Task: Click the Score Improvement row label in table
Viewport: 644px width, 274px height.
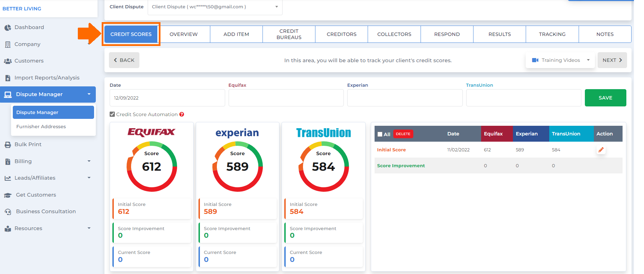Action: [401, 166]
